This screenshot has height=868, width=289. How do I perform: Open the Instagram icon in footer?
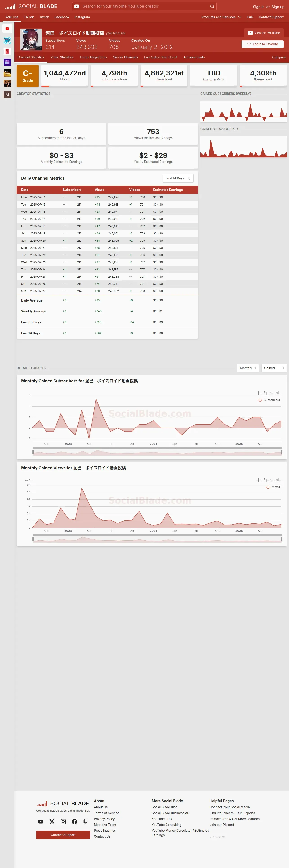(x=63, y=822)
